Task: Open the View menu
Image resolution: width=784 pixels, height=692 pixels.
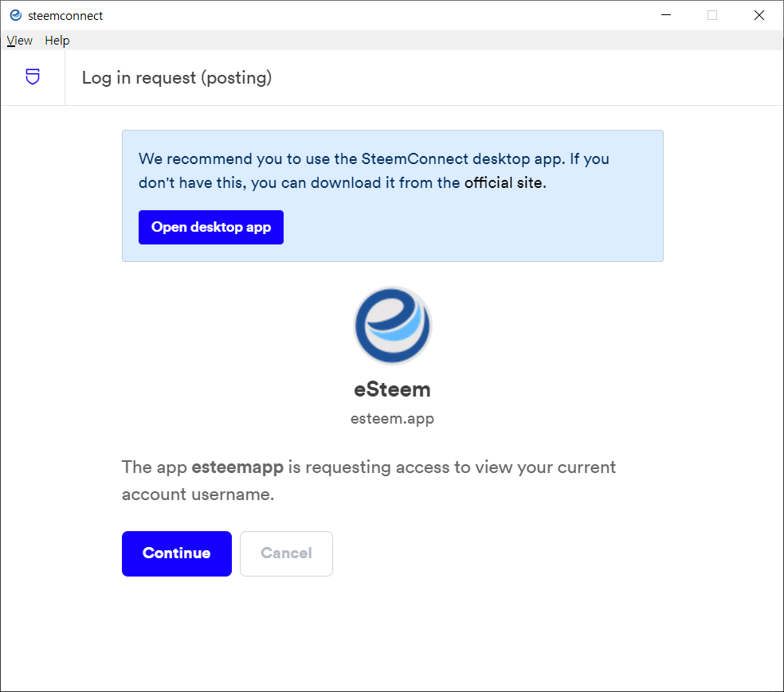Action: [19, 41]
